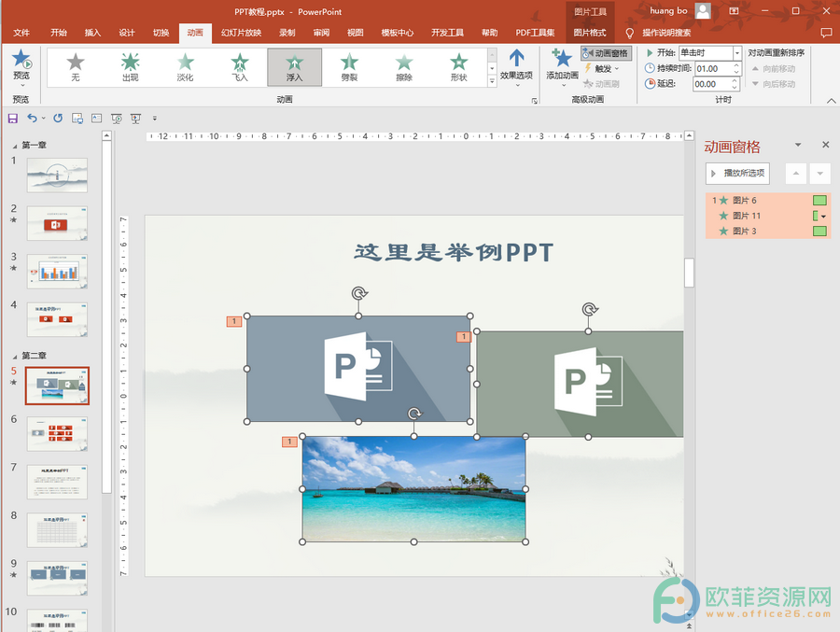This screenshot has width=840, height=632.
Task: Switch to the 审阅 review tab
Action: tap(321, 33)
